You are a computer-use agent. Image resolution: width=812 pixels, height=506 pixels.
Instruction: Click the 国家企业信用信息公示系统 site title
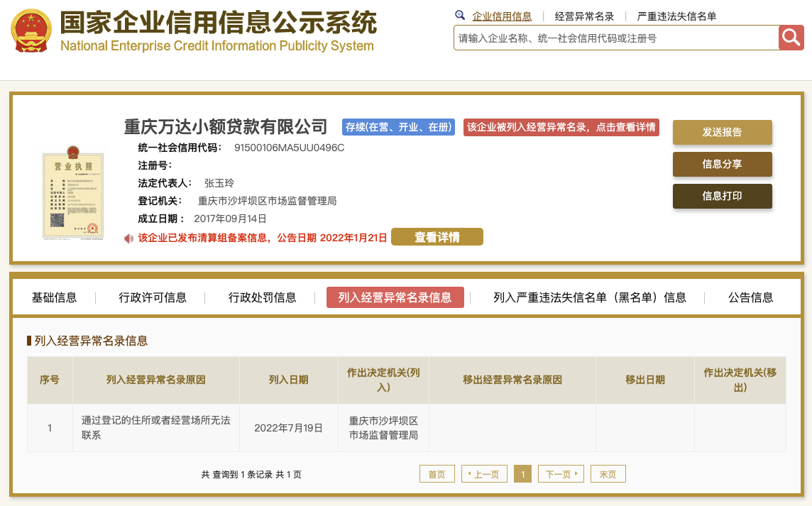(219, 22)
